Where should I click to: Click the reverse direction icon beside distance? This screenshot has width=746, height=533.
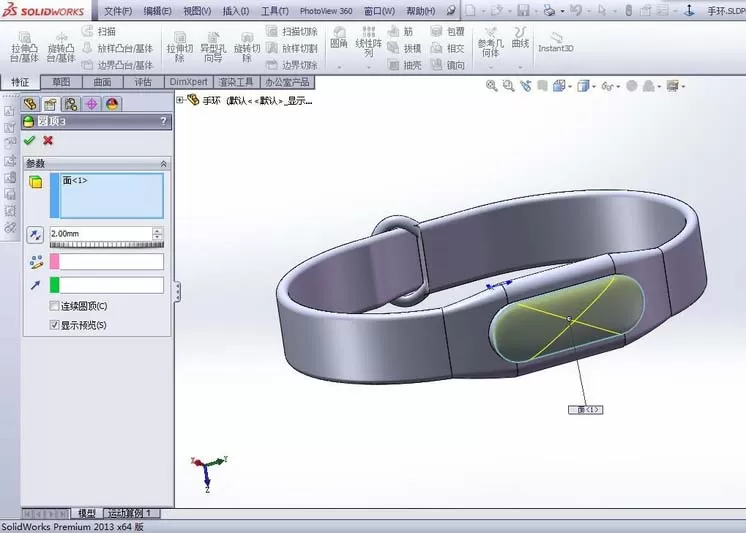(35, 234)
